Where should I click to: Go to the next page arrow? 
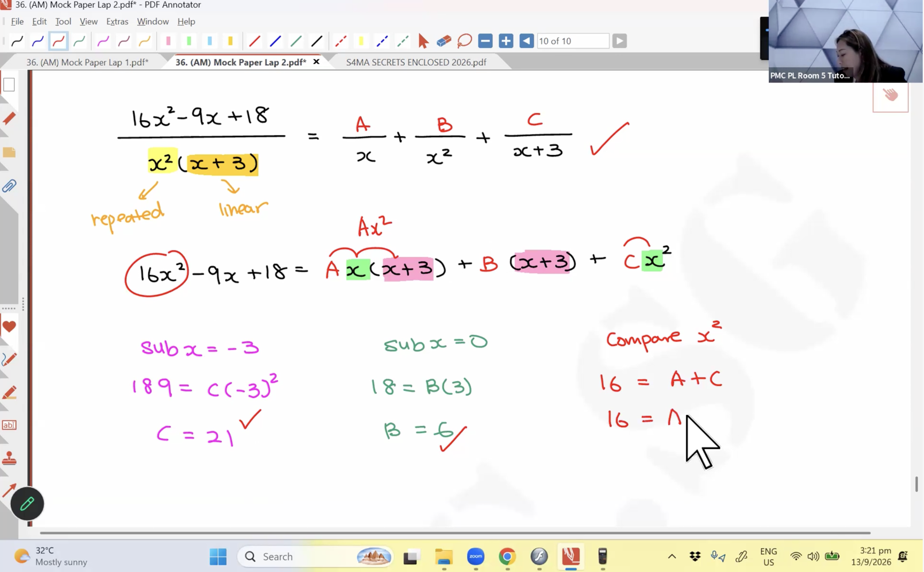pyautogui.click(x=619, y=41)
